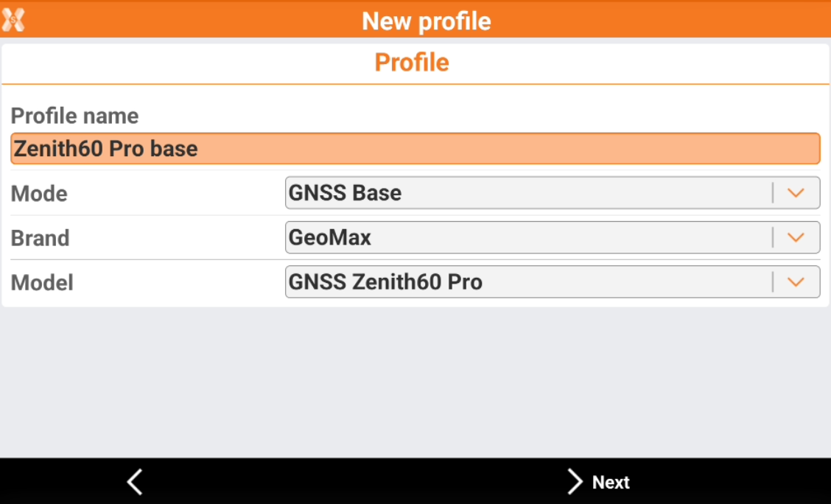Image resolution: width=831 pixels, height=504 pixels.
Task: Click the orange divider line under Profile
Action: point(415,85)
